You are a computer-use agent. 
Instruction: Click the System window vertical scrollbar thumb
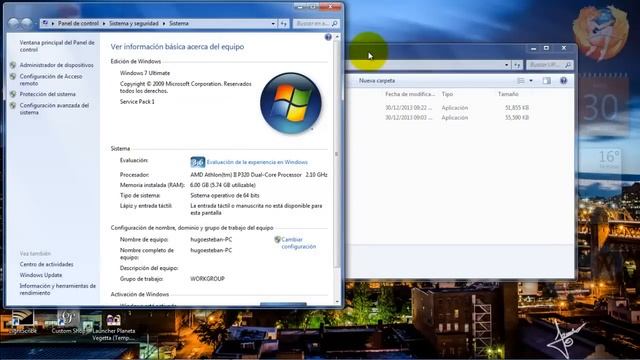(337, 154)
